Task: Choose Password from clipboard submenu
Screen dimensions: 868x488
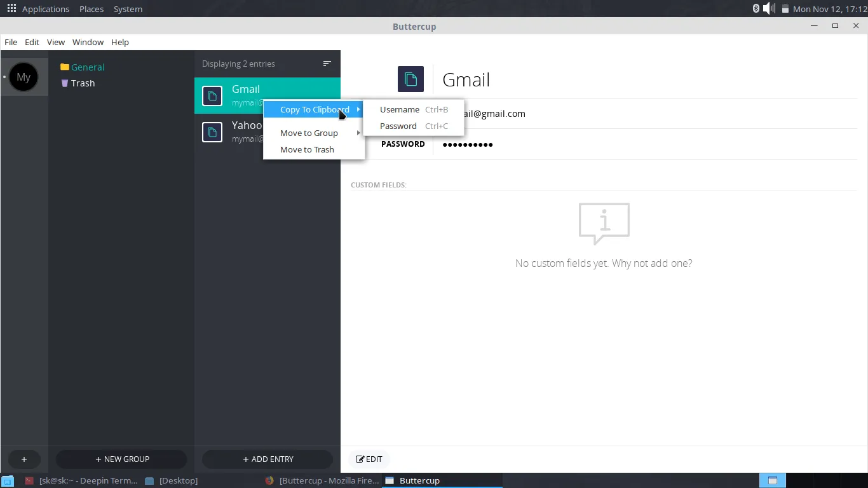Action: click(398, 126)
